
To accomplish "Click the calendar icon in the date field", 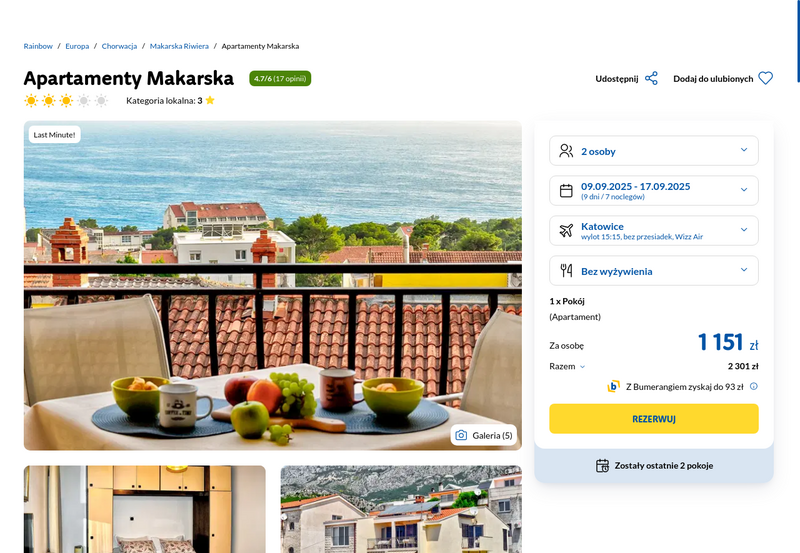I will [x=566, y=191].
